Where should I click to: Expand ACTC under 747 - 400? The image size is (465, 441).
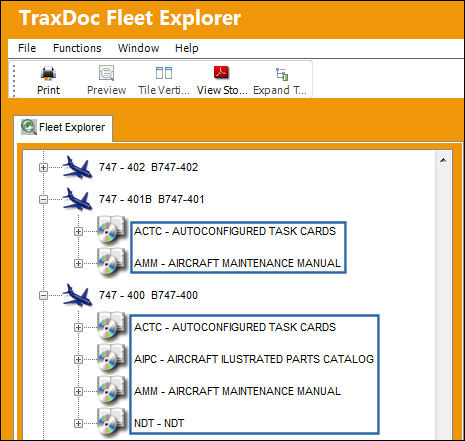[78, 327]
